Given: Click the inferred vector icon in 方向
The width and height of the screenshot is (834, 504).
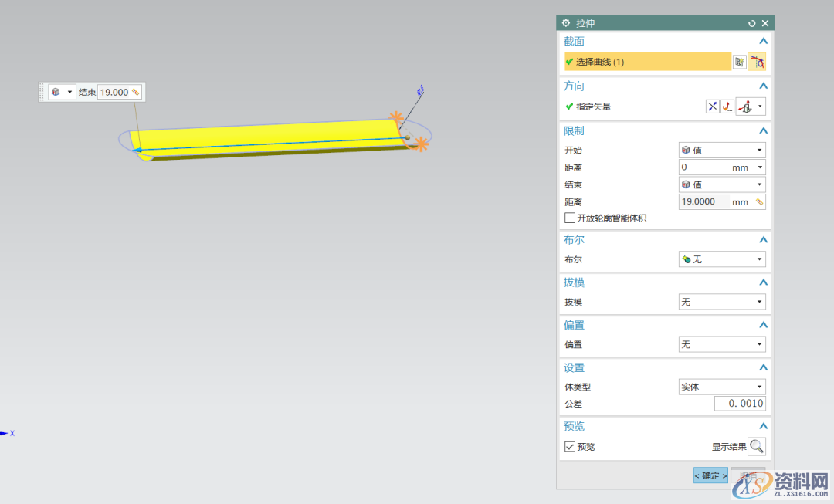Looking at the screenshot, I should [x=745, y=107].
